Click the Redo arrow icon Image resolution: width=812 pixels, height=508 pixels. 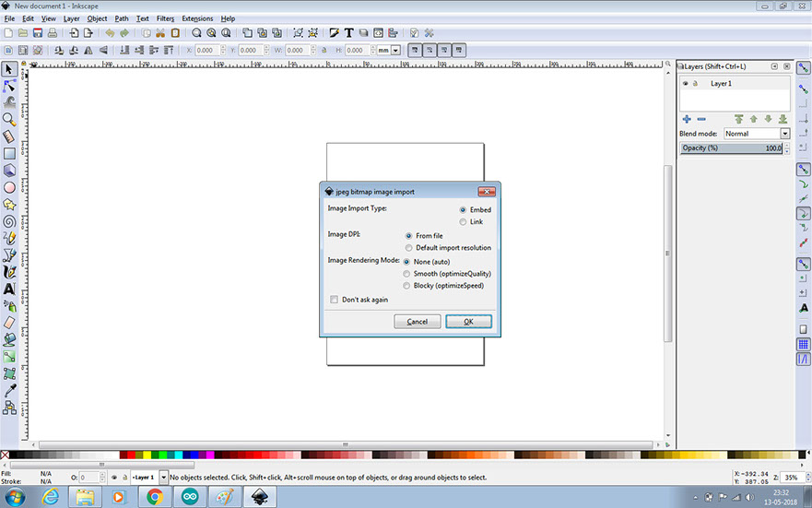pos(124,33)
